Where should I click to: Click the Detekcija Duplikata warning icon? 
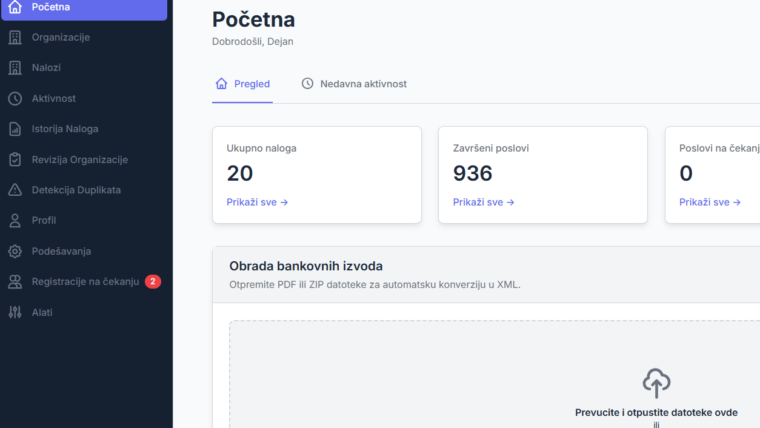point(14,190)
